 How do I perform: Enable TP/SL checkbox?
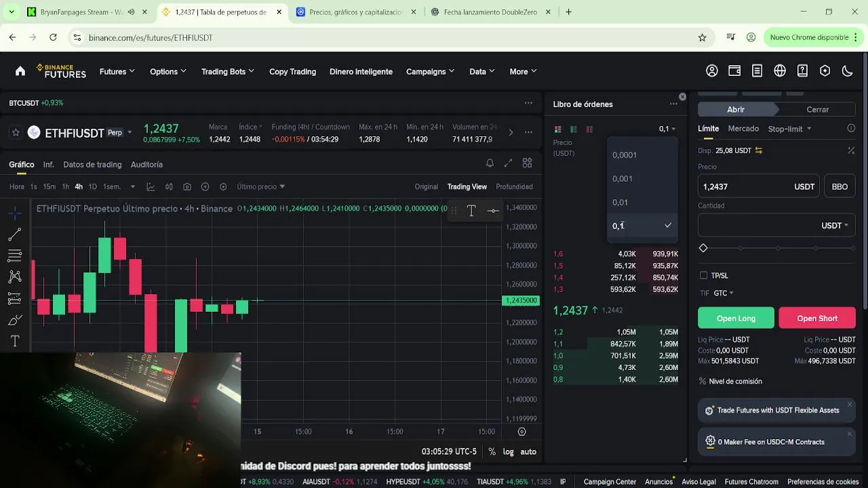point(703,275)
